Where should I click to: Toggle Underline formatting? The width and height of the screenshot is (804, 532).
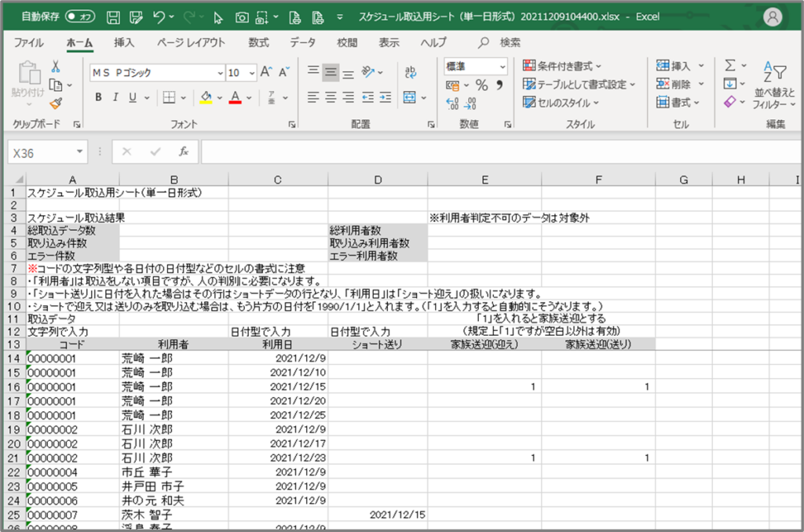pyautogui.click(x=133, y=97)
